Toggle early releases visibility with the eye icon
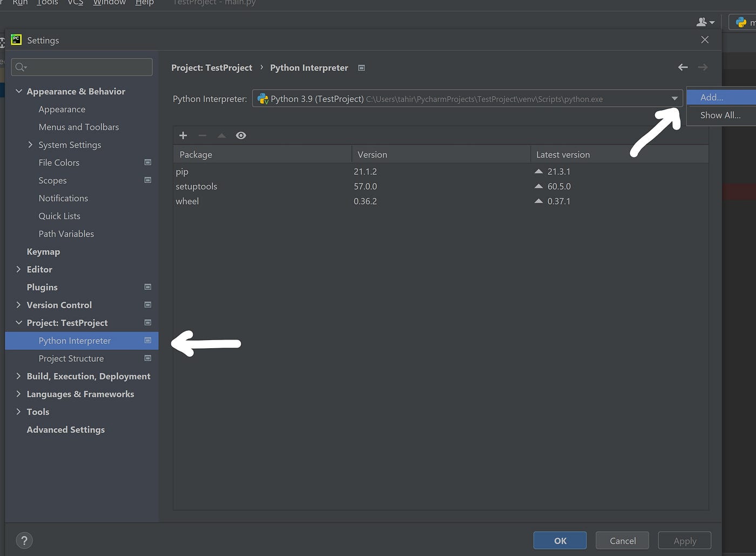The height and width of the screenshot is (556, 756). (x=241, y=135)
